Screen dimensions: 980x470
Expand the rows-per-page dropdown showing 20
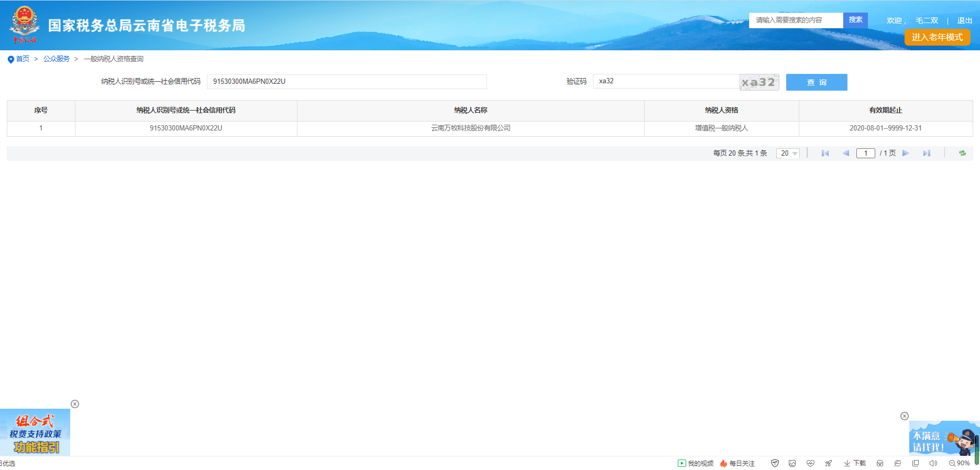(788, 153)
